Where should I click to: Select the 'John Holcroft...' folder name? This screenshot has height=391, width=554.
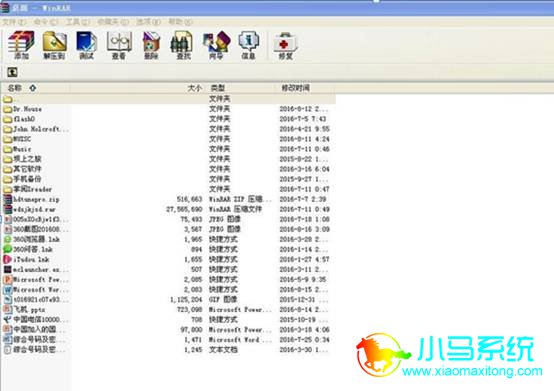tap(41, 129)
